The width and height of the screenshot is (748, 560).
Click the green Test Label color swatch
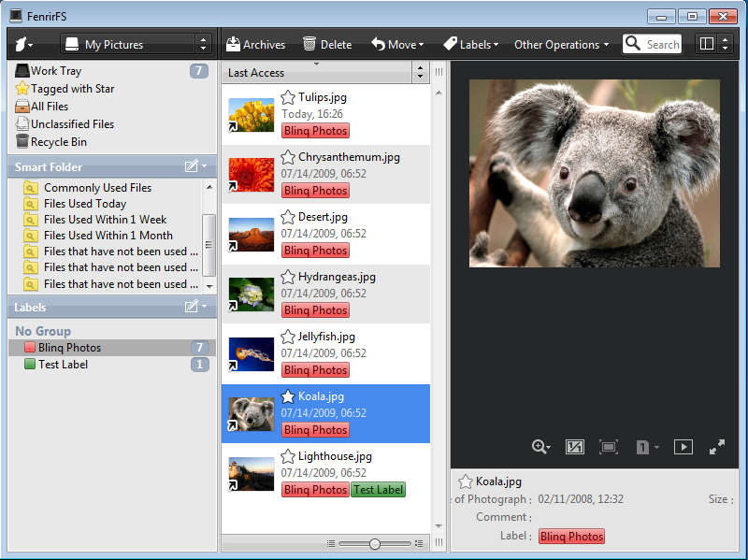30,364
